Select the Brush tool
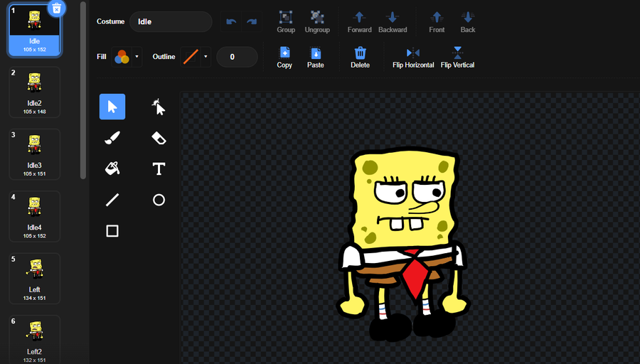The image size is (640, 364). [x=112, y=138]
